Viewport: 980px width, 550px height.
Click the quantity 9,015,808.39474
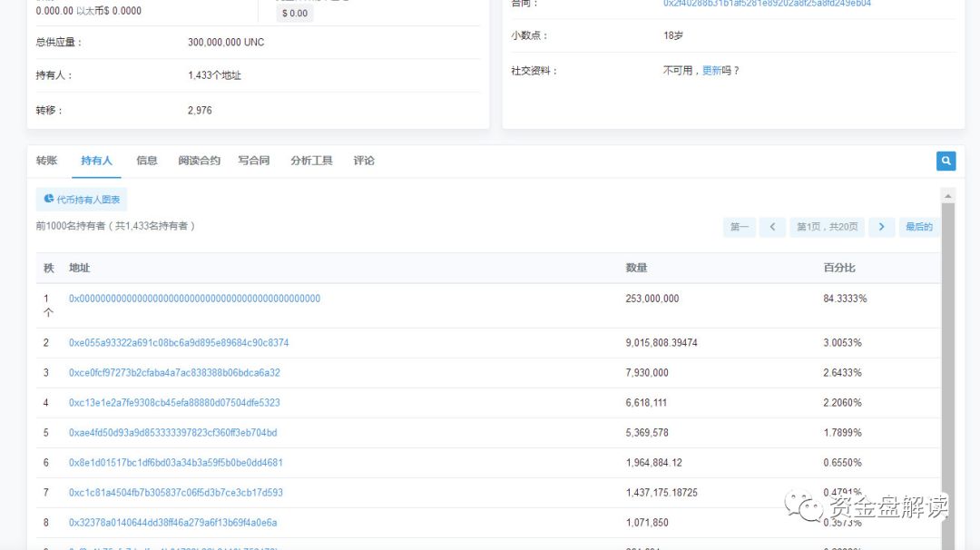point(661,342)
